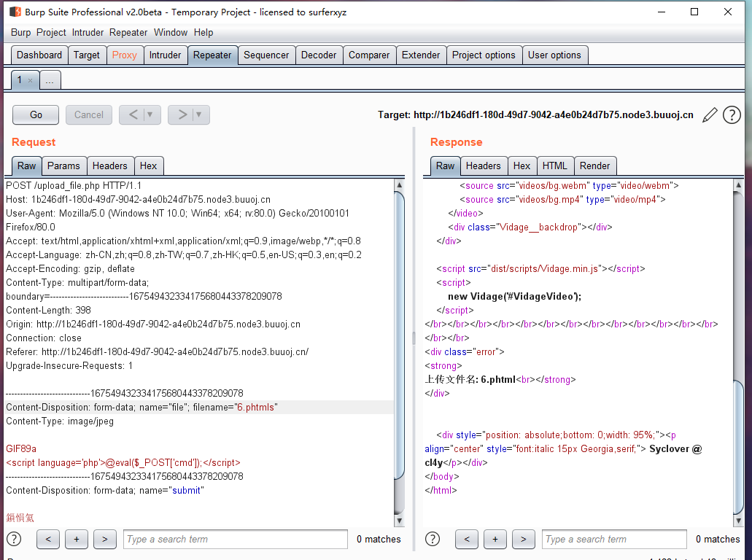This screenshot has width=752, height=560.
Task: Click Request pane scrollbar thumb
Action: click(x=399, y=335)
